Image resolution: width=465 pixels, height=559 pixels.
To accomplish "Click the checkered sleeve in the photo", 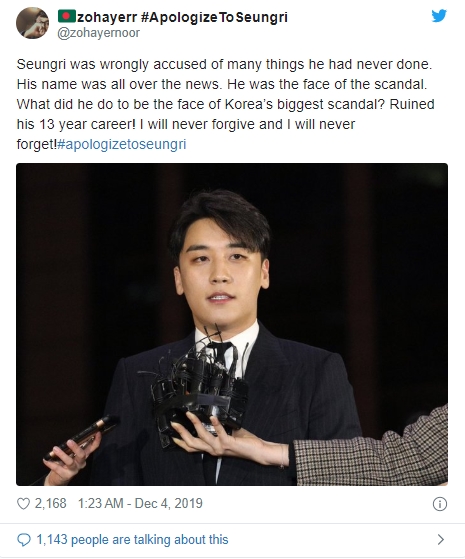I will pyautogui.click(x=371, y=449).
